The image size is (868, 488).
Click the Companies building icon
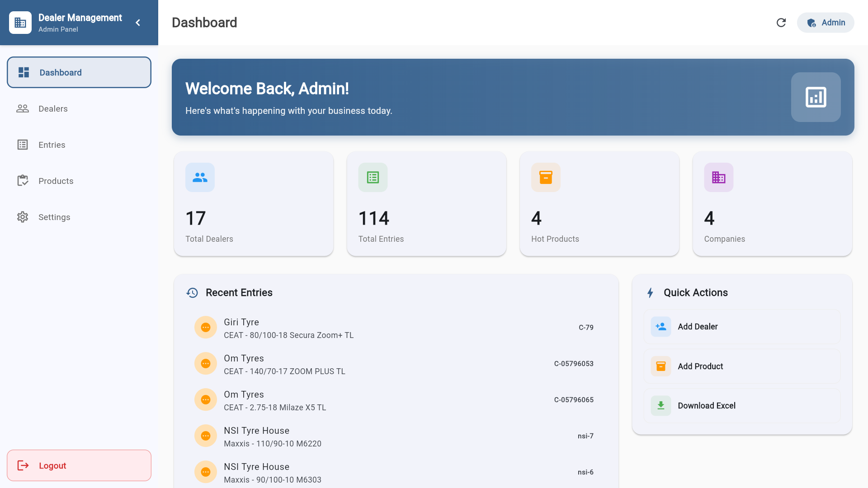(718, 178)
